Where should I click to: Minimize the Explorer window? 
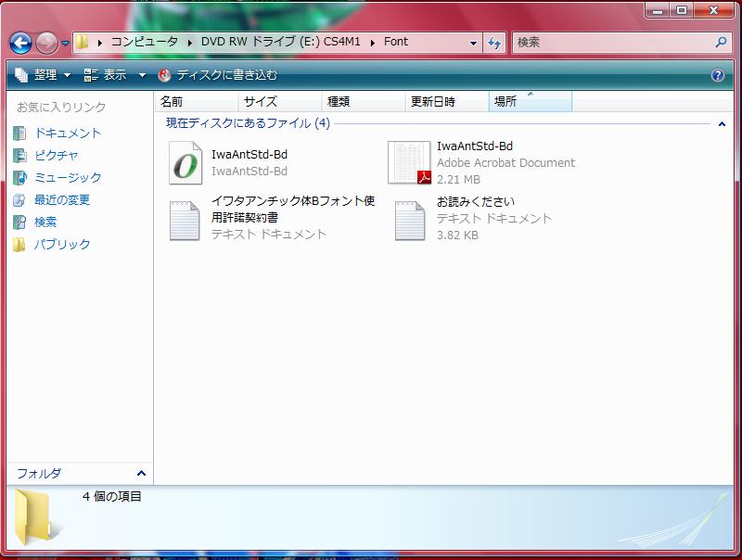point(659,10)
